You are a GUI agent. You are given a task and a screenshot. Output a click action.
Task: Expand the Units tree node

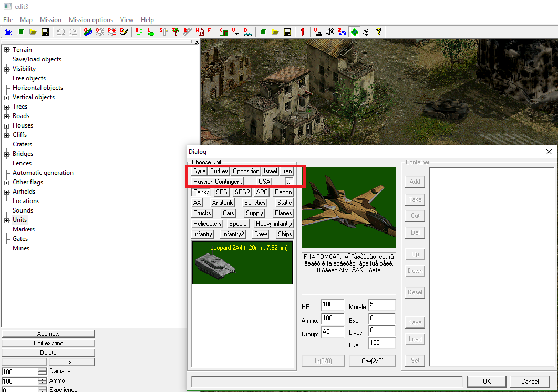tap(7, 220)
